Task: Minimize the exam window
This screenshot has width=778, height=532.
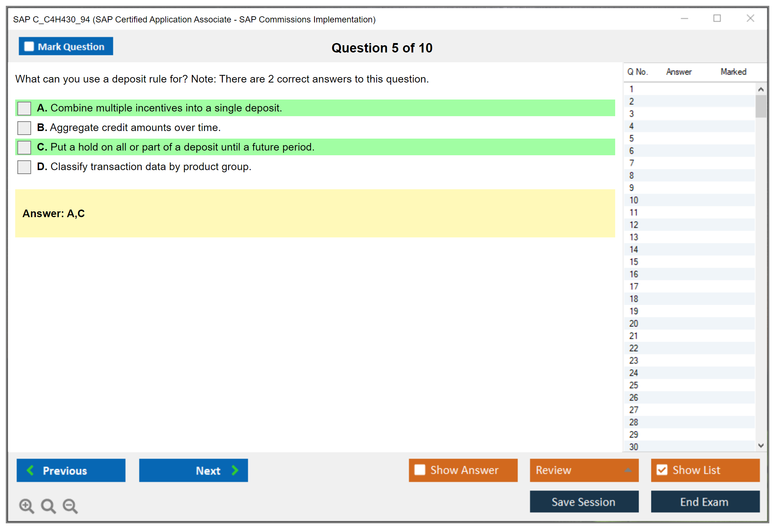Action: coord(684,18)
